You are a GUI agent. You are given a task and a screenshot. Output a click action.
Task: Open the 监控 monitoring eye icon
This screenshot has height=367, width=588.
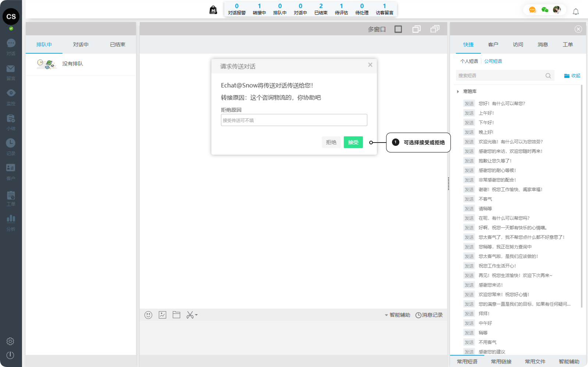tap(11, 93)
